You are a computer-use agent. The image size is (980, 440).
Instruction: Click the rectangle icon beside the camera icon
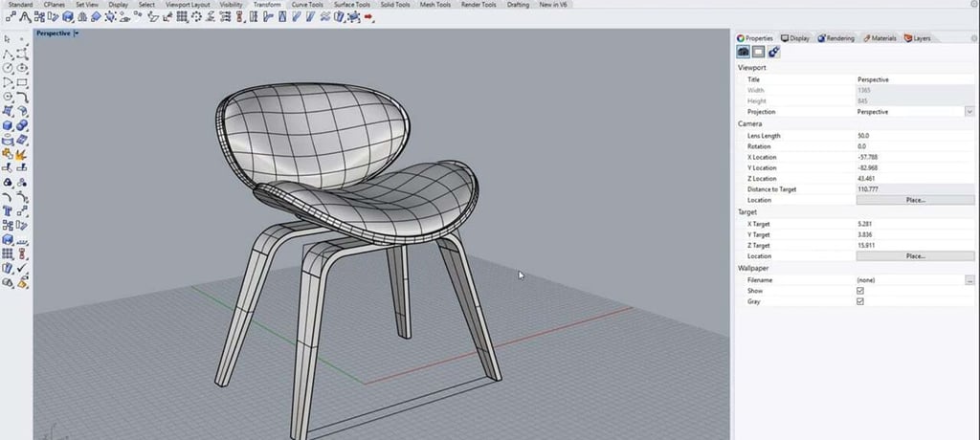(758, 52)
